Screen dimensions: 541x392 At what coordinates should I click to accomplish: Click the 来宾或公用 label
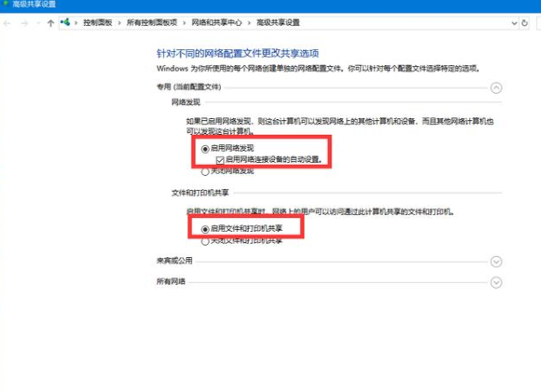[174, 261]
